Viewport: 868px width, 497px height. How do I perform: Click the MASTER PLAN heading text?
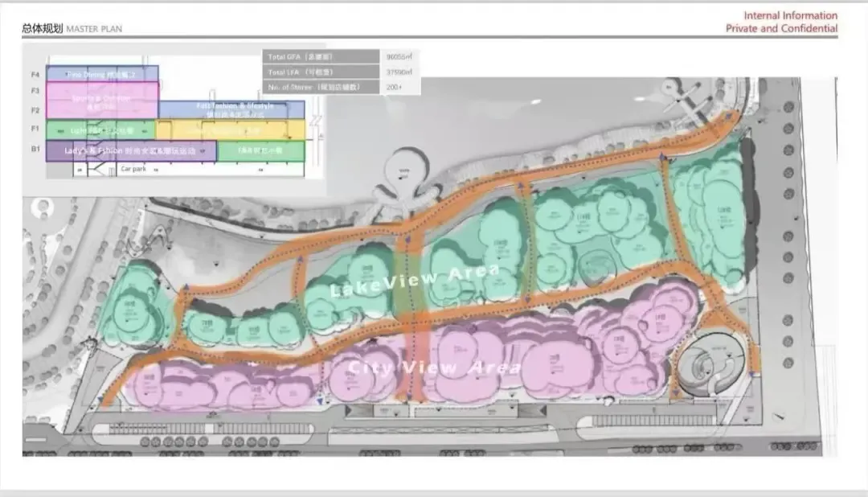pyautogui.click(x=94, y=29)
